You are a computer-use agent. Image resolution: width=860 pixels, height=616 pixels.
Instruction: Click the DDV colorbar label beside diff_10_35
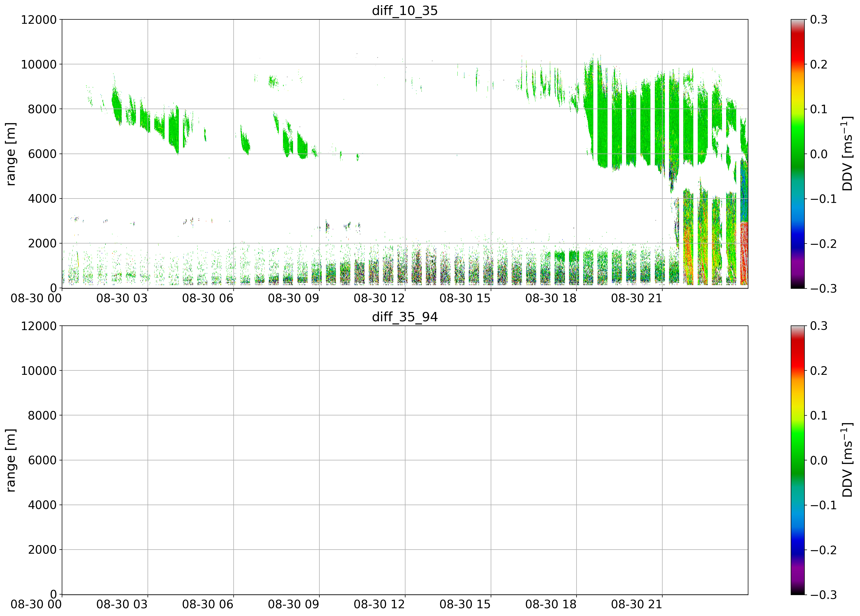(847, 154)
